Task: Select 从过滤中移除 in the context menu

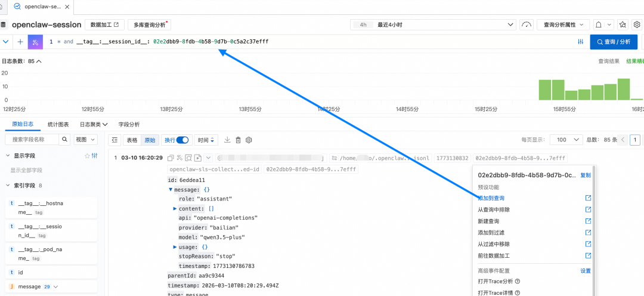Action: (x=494, y=244)
